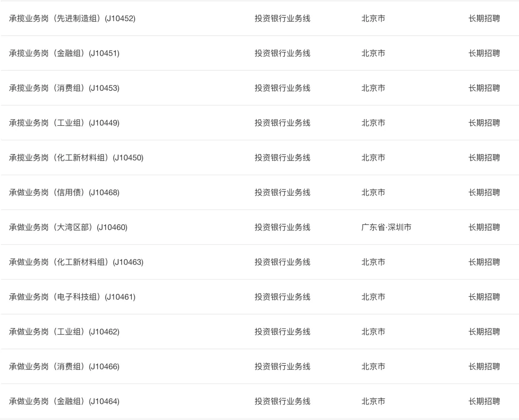Open job 承揽业务岗（消费组）(J10453)

(64, 88)
